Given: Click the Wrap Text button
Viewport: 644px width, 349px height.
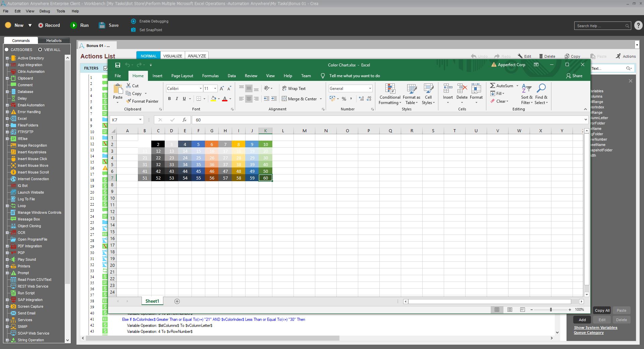Looking at the screenshot, I should pyautogui.click(x=294, y=88).
